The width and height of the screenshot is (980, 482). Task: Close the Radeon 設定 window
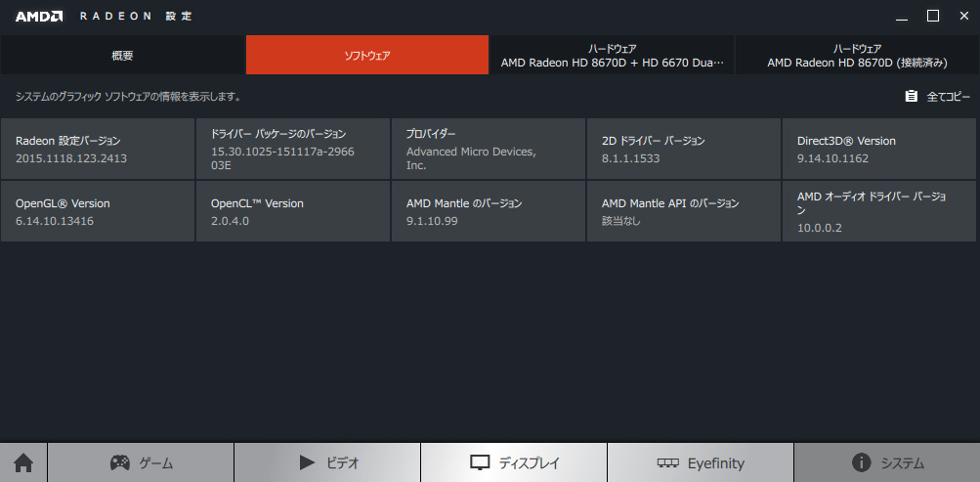(x=963, y=17)
